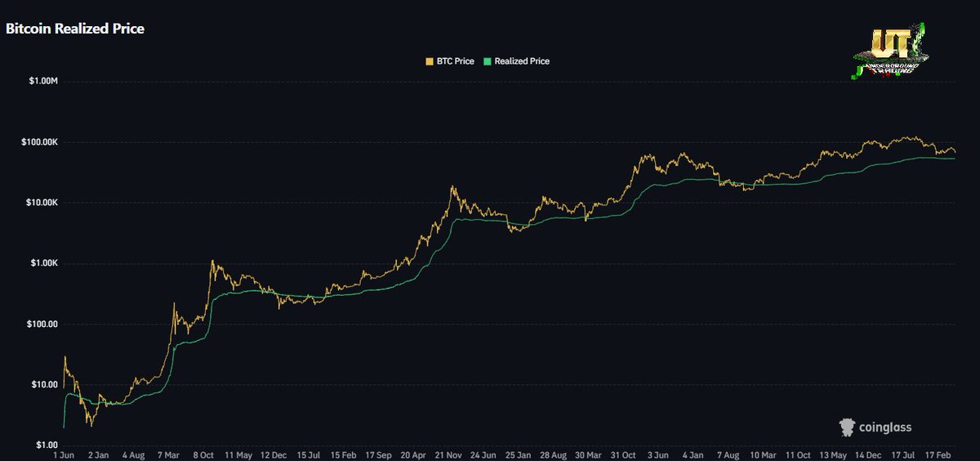The width and height of the screenshot is (980, 461).
Task: Click the 31 Oct x-axis date
Action: tap(625, 454)
